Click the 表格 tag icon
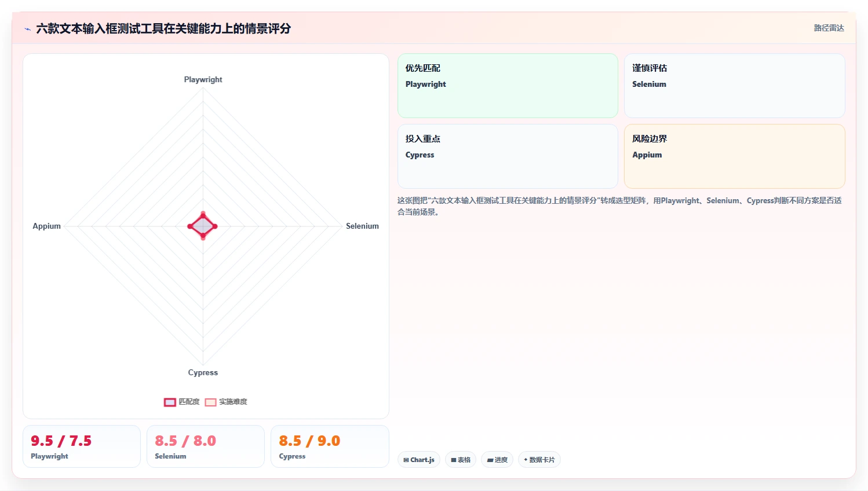Screen dimensions: 868x491 454,460
